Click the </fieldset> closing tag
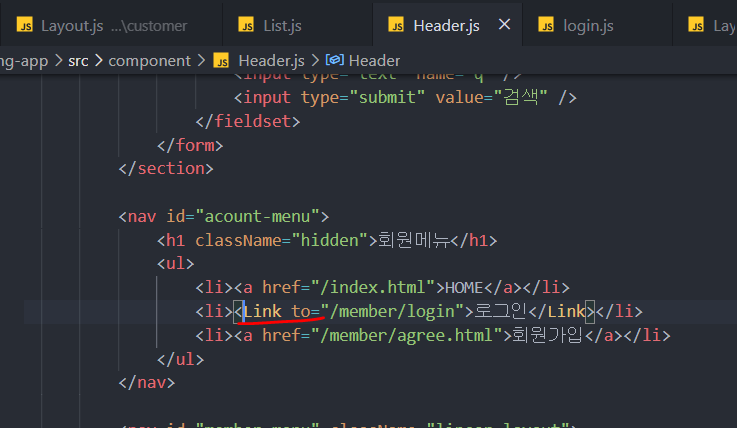Image resolution: width=737 pixels, height=428 pixels. pos(248,122)
